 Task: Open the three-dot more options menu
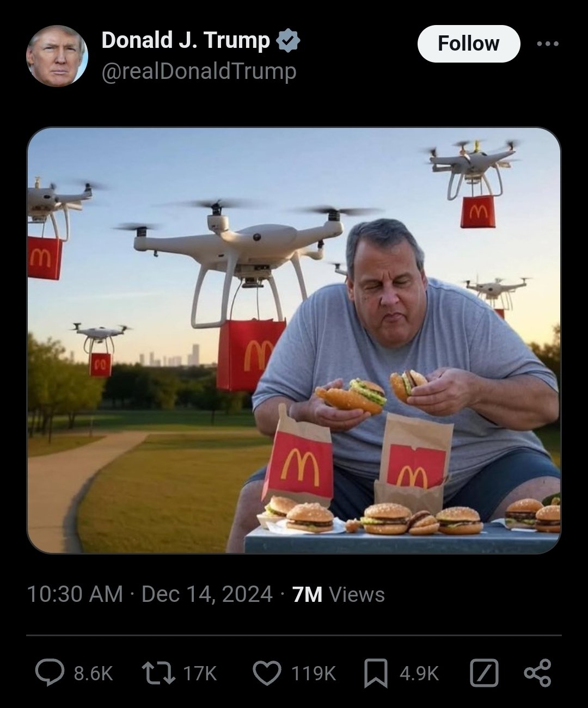point(548,44)
